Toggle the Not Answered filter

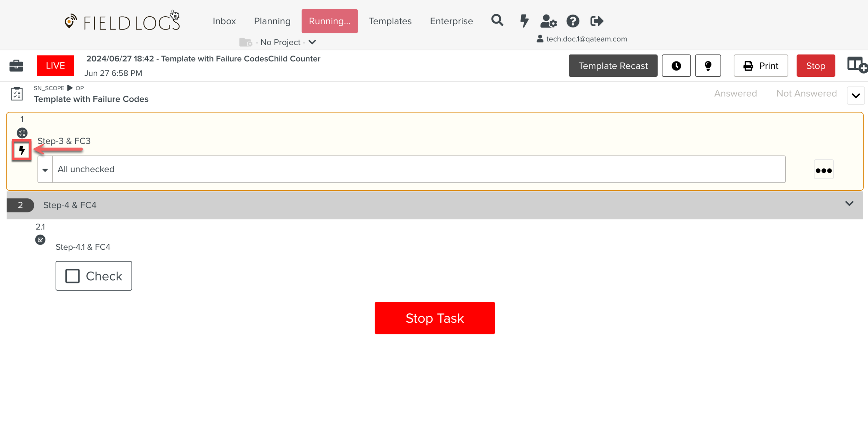pos(806,93)
